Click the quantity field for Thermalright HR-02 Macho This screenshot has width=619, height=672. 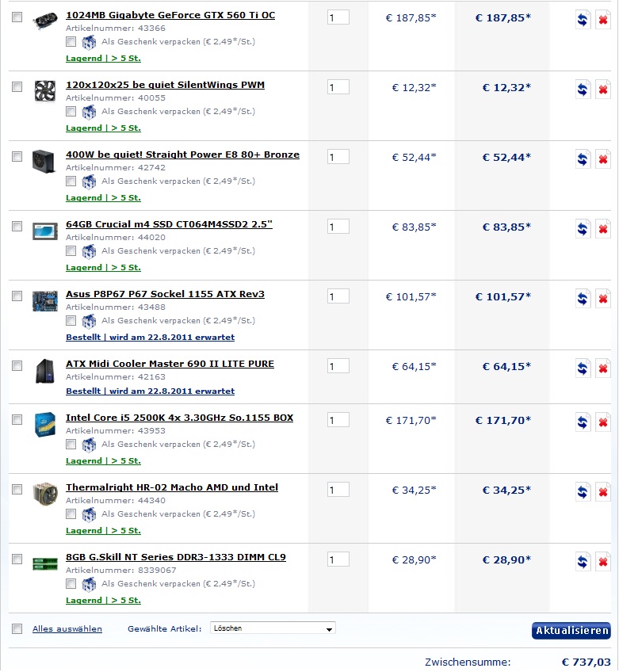click(x=338, y=490)
